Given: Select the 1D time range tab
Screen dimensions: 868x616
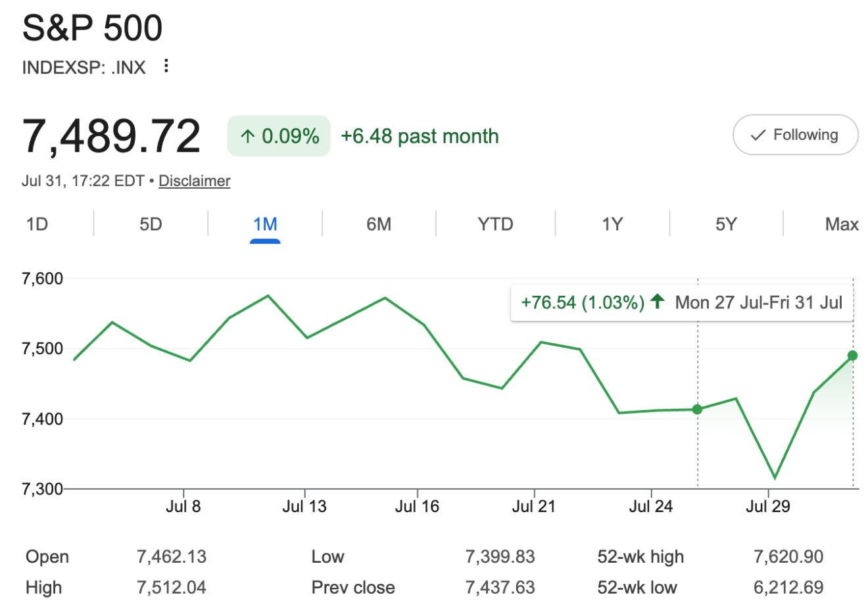Looking at the screenshot, I should pos(37,224).
